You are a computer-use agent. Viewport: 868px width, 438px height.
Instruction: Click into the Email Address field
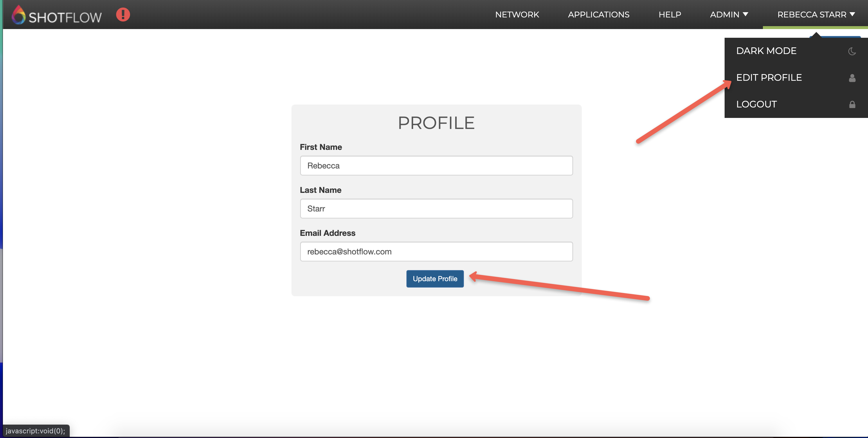(x=436, y=252)
